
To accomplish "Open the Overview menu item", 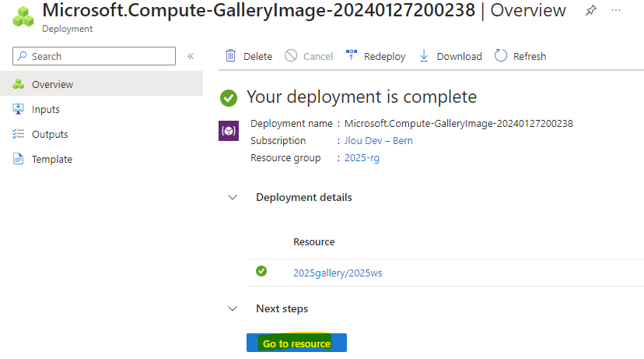I will click(101, 84).
